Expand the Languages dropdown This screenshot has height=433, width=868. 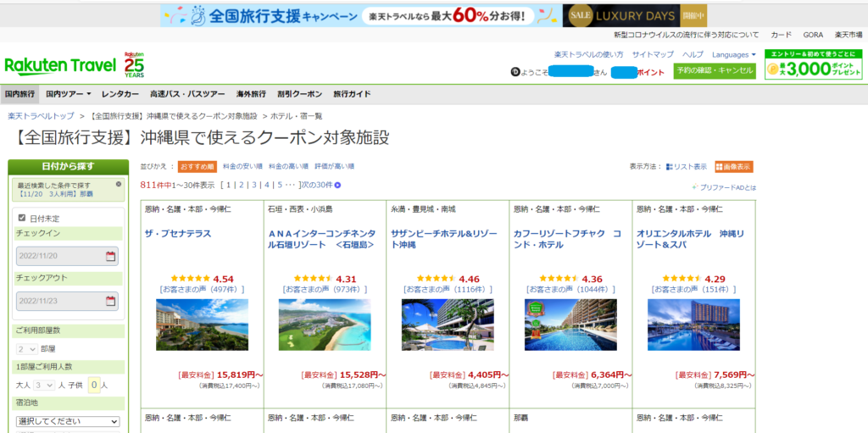pyautogui.click(x=734, y=55)
